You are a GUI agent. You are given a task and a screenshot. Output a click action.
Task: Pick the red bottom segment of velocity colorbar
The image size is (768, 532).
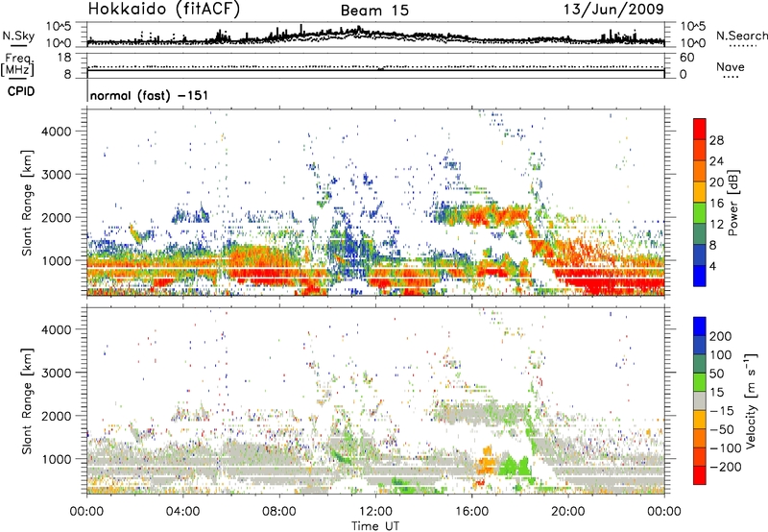[x=700, y=475]
